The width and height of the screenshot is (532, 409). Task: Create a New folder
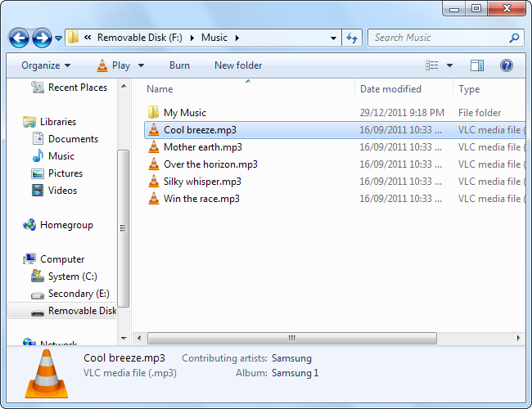click(238, 65)
